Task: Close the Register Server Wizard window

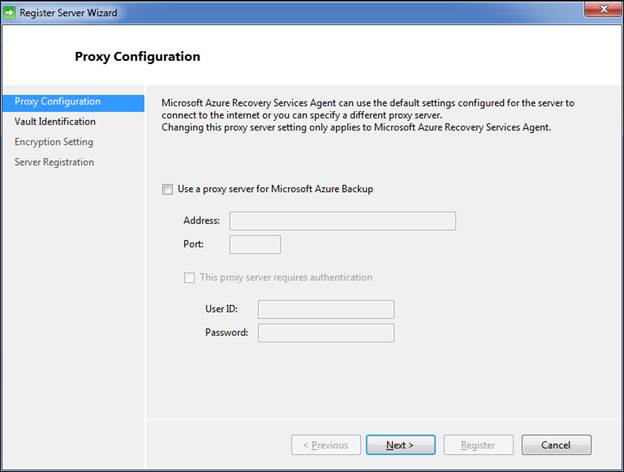Action: pyautogui.click(x=603, y=9)
